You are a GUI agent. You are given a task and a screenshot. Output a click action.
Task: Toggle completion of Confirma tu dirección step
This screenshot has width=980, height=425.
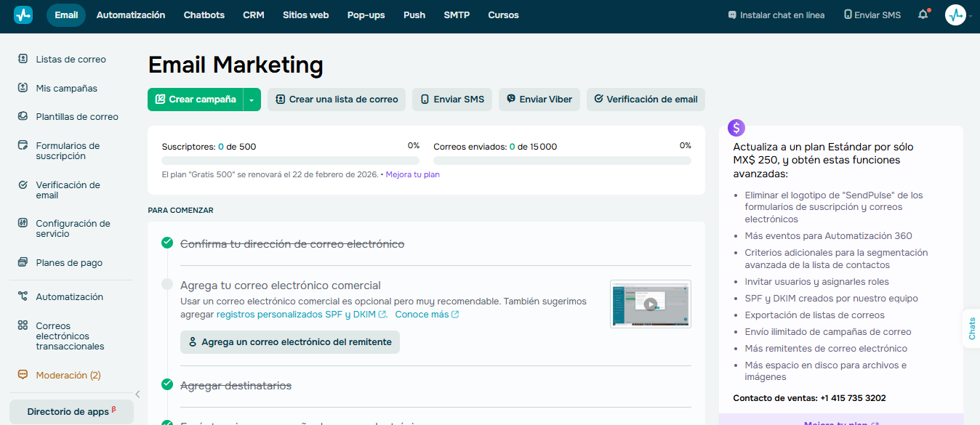(x=166, y=243)
